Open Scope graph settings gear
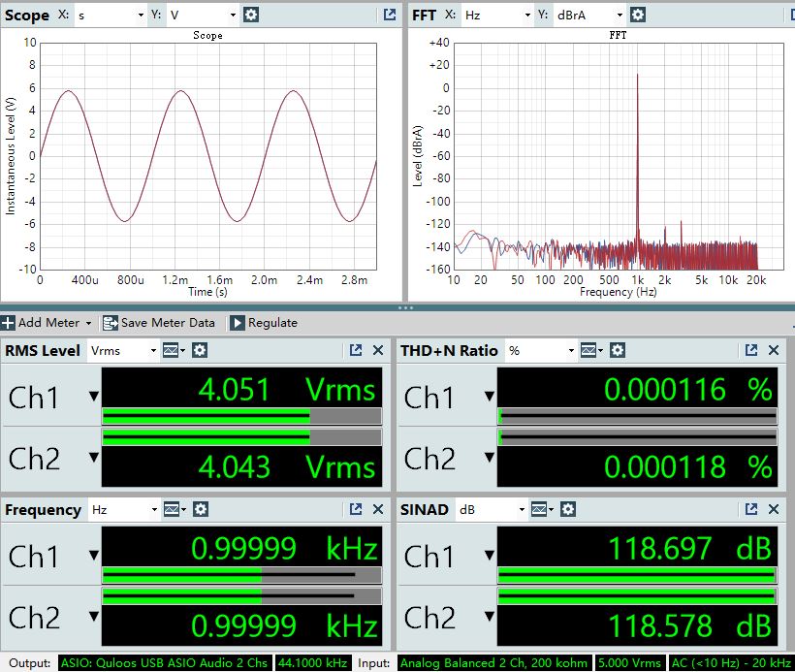This screenshot has width=795, height=672. coord(251,15)
